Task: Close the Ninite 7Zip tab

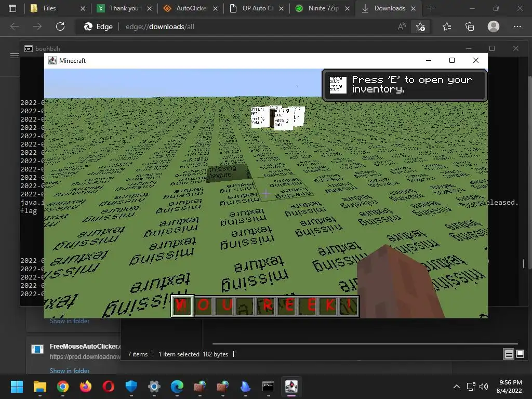Action: point(347,9)
